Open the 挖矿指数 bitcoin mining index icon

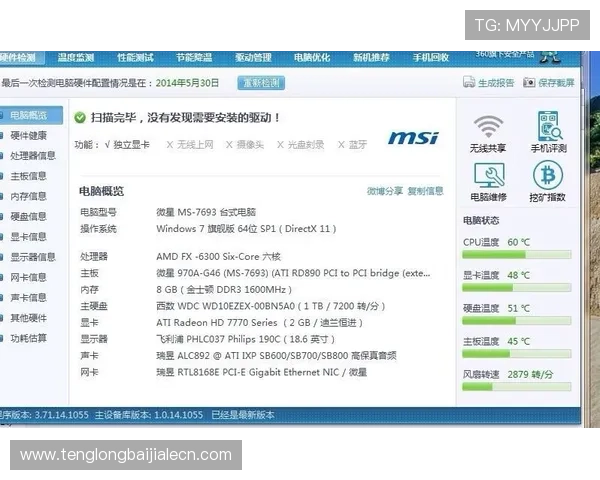click(x=548, y=175)
